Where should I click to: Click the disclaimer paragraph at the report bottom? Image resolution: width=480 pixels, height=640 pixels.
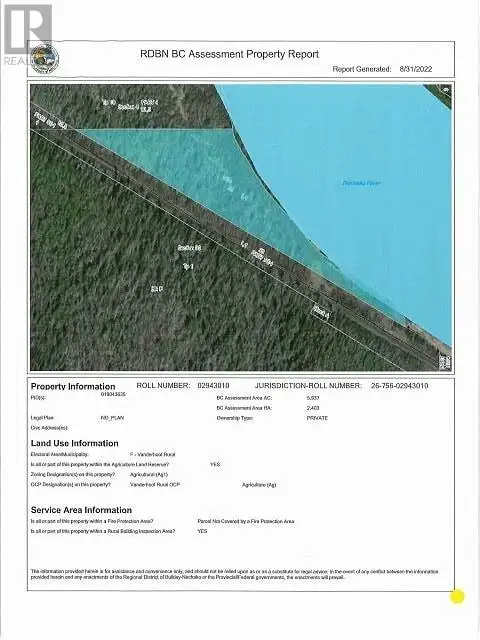click(x=235, y=574)
